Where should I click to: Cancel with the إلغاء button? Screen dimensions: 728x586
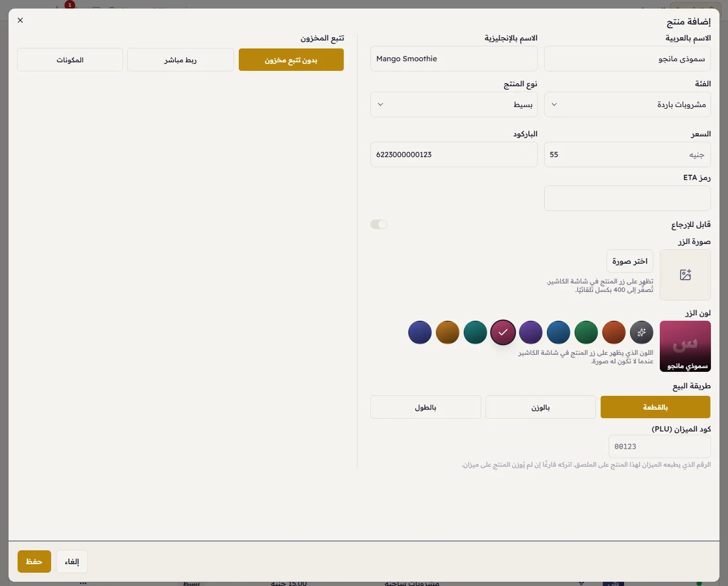tap(72, 561)
